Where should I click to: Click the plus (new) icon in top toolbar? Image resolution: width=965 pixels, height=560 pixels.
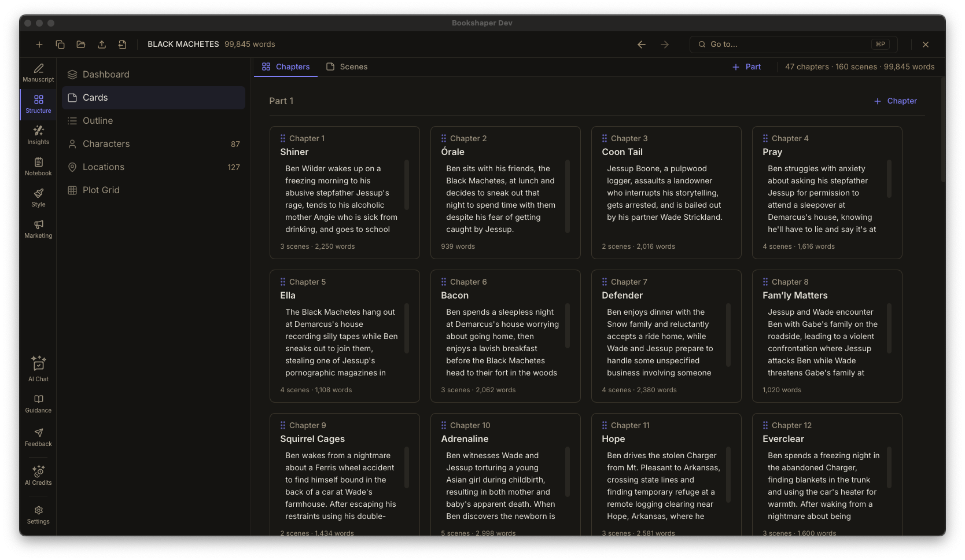(39, 45)
